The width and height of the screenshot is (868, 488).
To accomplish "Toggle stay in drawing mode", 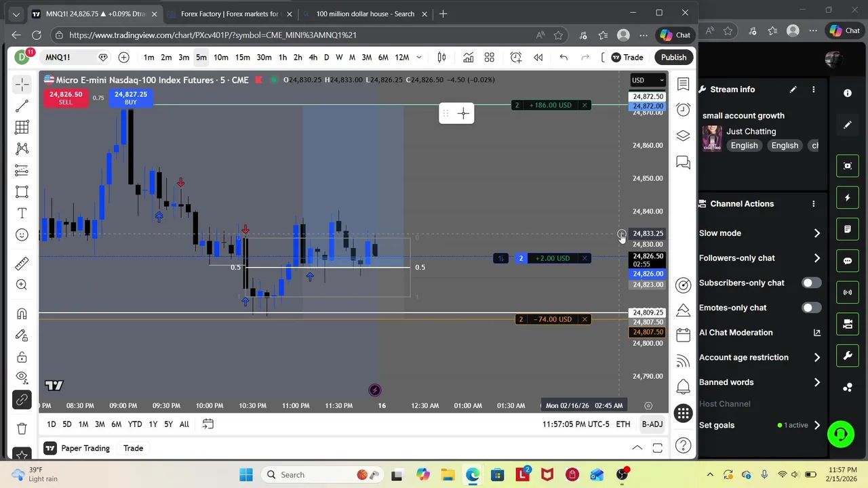I will (22, 335).
